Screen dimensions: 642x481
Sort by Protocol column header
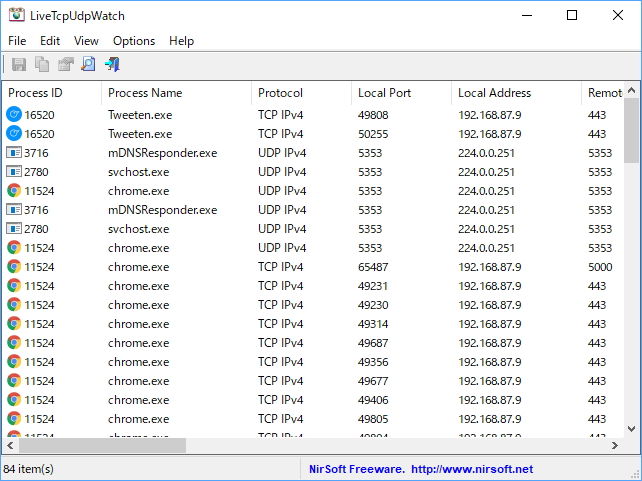point(301,93)
